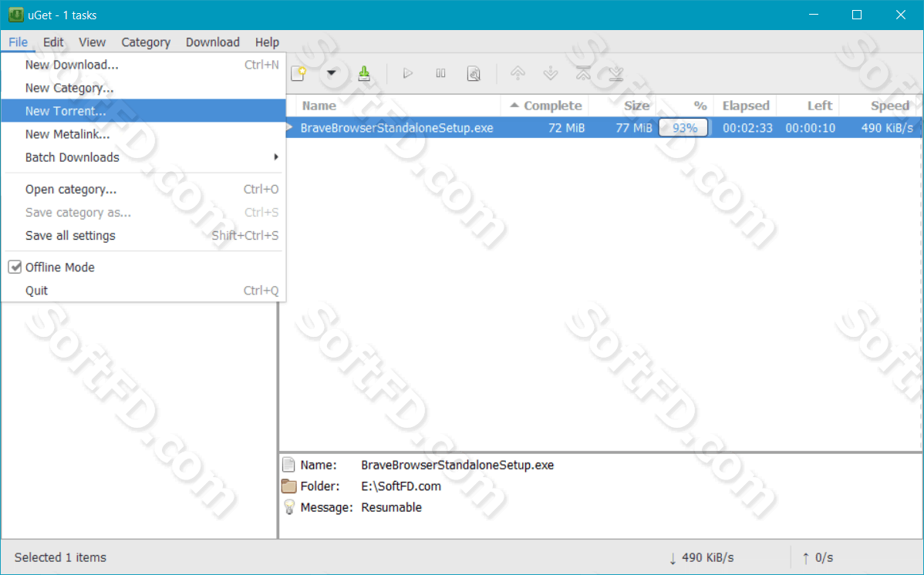Open the Category menu
The height and width of the screenshot is (575, 924).
point(146,42)
